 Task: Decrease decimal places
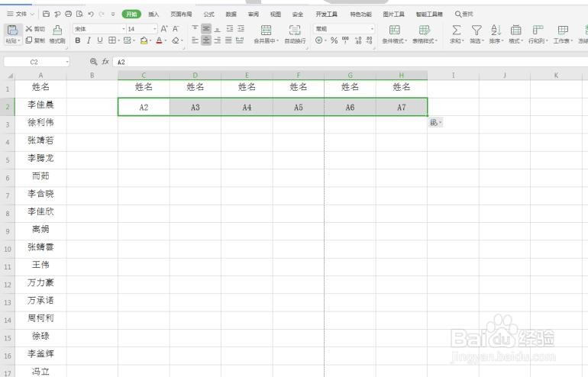[370, 40]
